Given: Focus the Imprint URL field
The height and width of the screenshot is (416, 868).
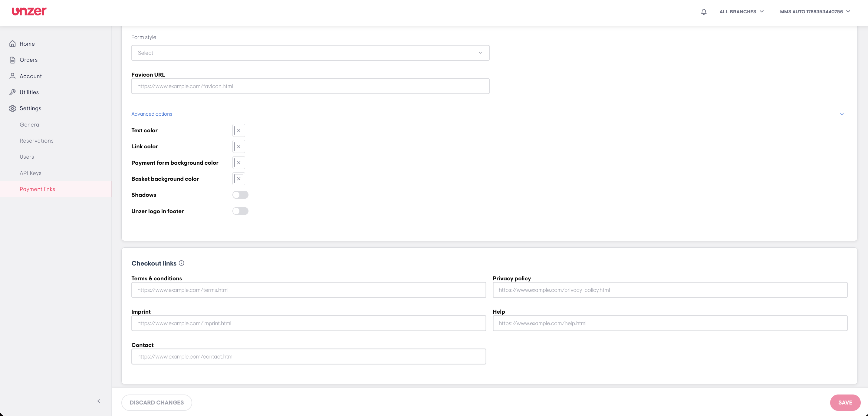Looking at the screenshot, I should click(x=308, y=323).
